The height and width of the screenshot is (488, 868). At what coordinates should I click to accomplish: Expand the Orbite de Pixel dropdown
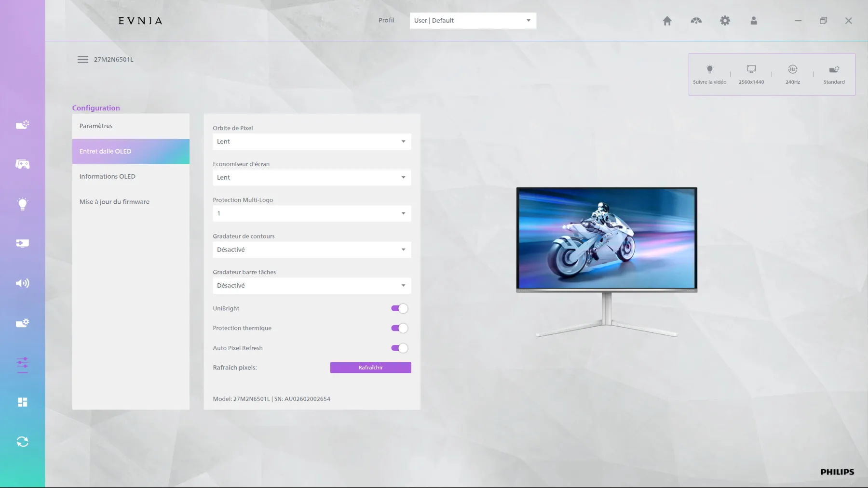point(312,142)
